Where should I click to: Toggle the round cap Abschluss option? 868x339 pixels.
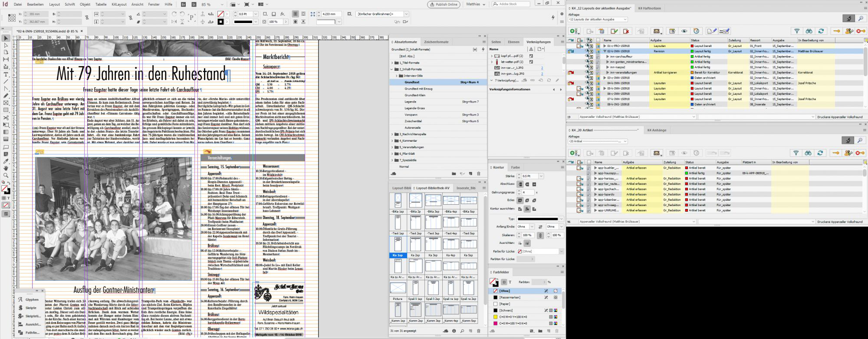coord(527,184)
